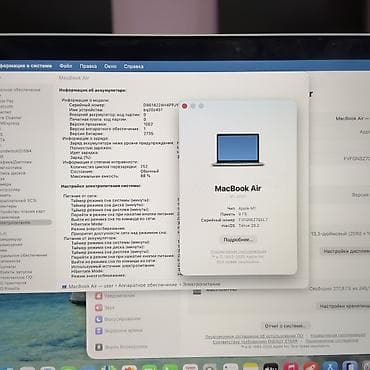Click the Информация об аккумуляторе heading

tap(92, 90)
